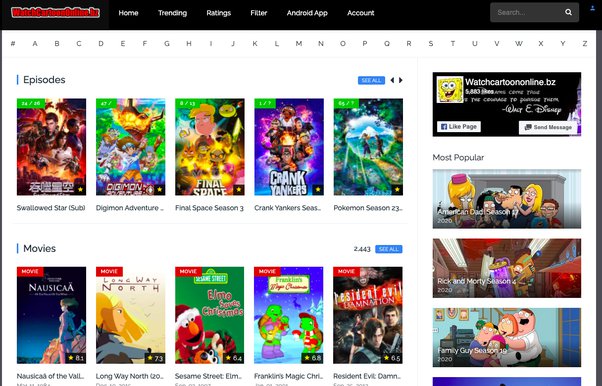Click star icon on Swallowed Star poster
The height and width of the screenshot is (386, 602).
coord(80,189)
